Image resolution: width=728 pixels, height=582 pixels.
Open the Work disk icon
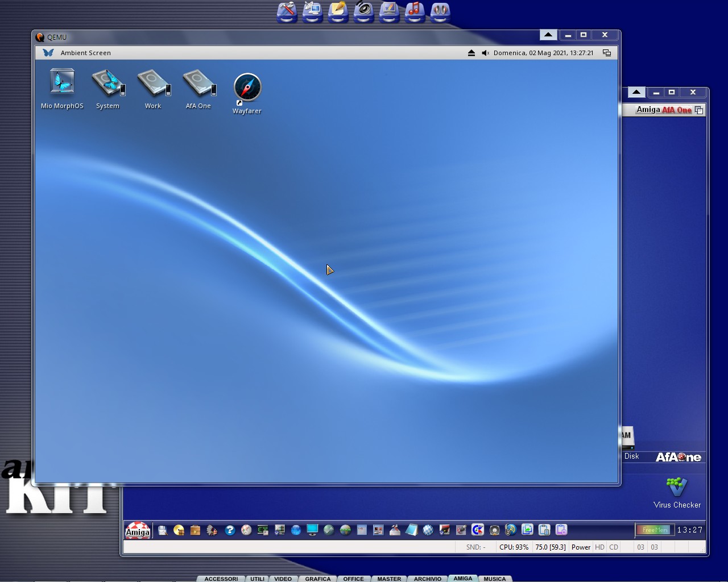(x=153, y=83)
